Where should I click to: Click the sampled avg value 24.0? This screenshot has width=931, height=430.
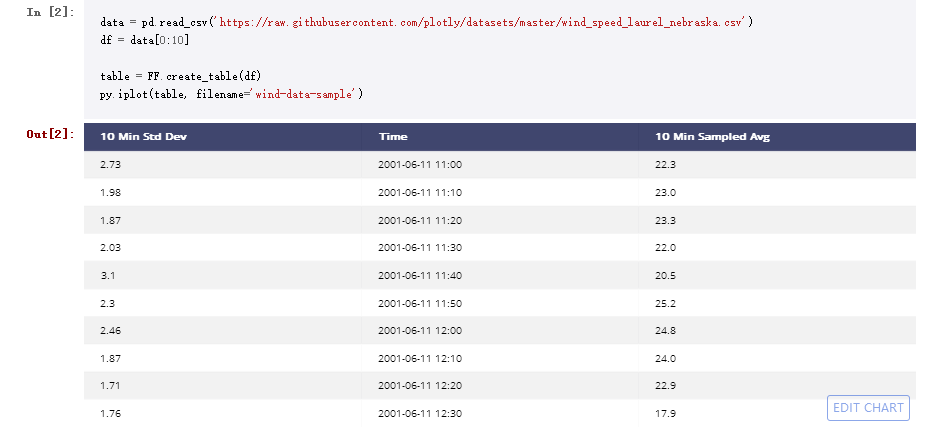click(666, 358)
